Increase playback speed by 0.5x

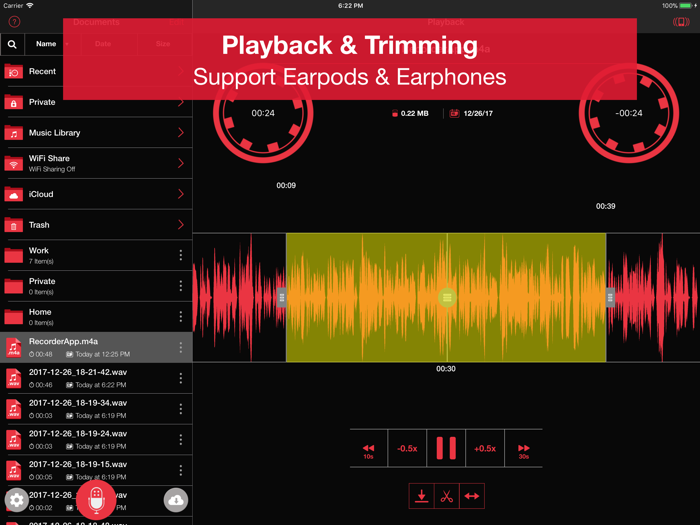pyautogui.click(x=485, y=449)
